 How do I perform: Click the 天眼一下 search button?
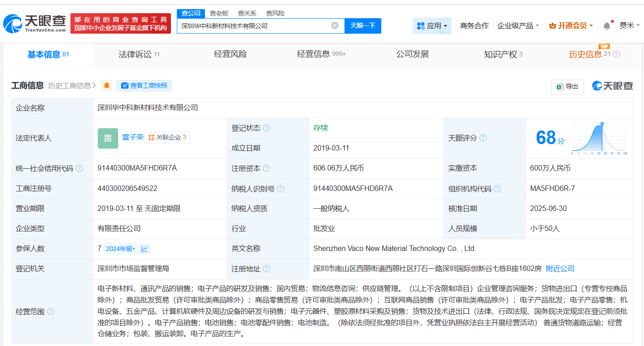363,26
